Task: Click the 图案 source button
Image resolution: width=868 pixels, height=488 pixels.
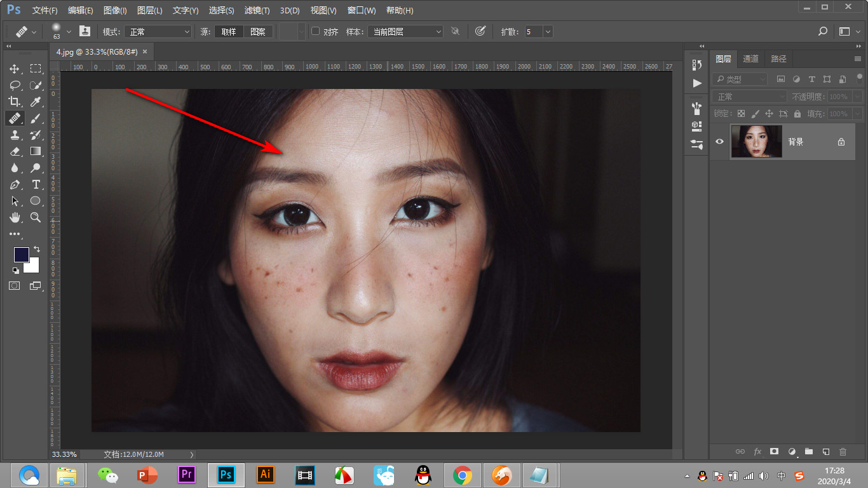Action: point(258,31)
